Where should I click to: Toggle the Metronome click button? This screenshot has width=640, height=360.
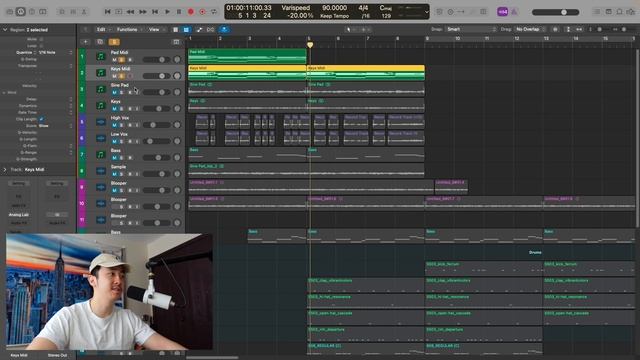point(514,12)
